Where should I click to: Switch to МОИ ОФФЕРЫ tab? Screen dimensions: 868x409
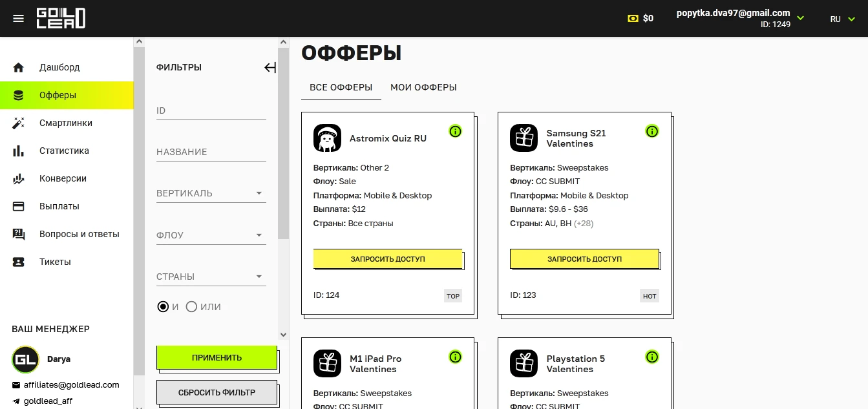coord(423,87)
